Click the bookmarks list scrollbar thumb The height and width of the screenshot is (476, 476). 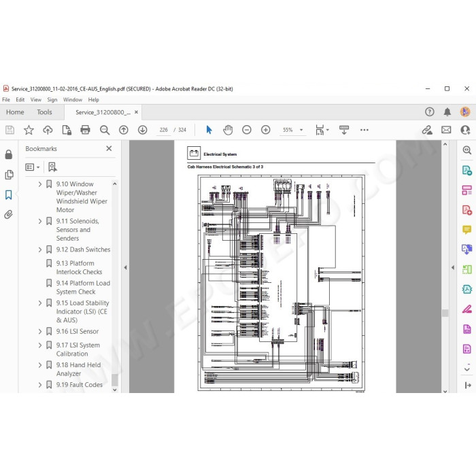tap(115, 380)
